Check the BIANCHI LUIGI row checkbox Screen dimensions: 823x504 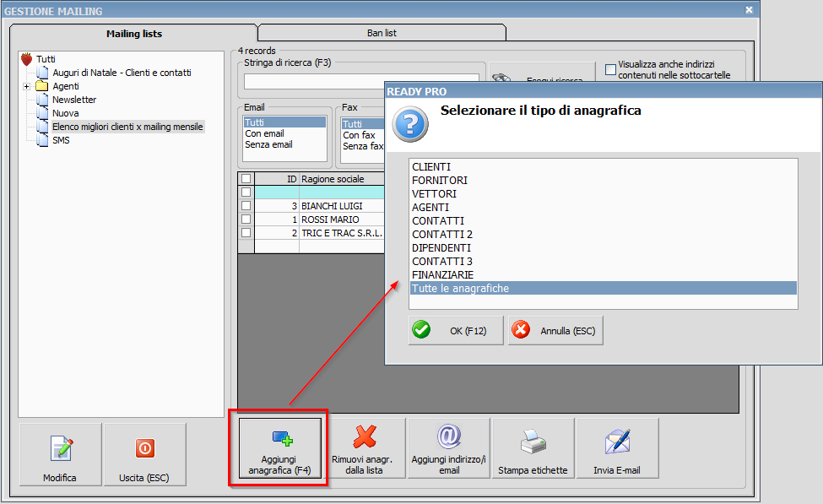tap(246, 206)
